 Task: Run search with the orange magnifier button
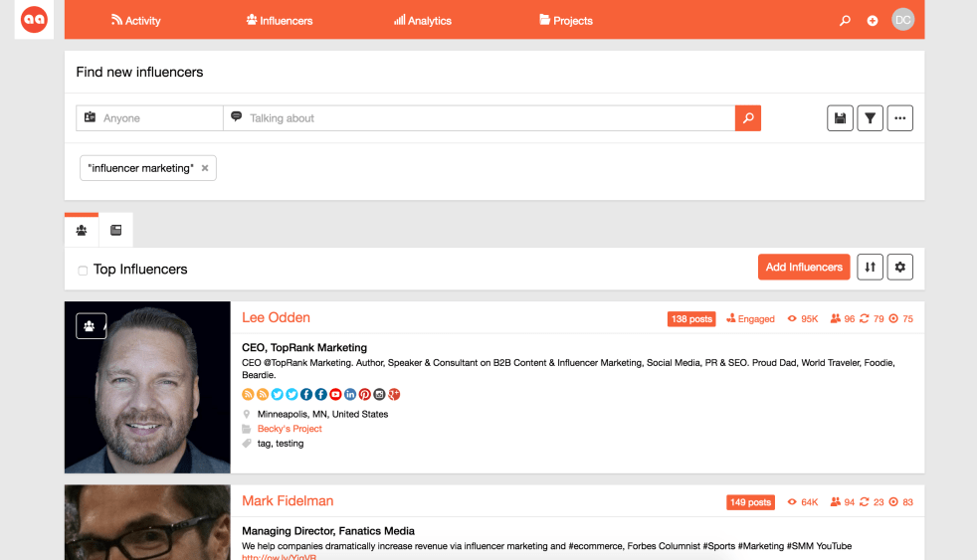[748, 117]
